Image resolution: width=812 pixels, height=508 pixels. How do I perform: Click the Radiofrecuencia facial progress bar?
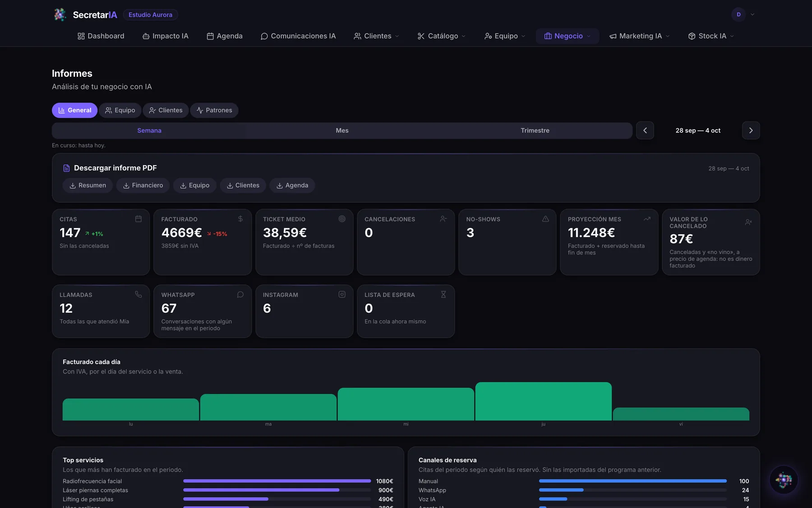[x=277, y=481]
